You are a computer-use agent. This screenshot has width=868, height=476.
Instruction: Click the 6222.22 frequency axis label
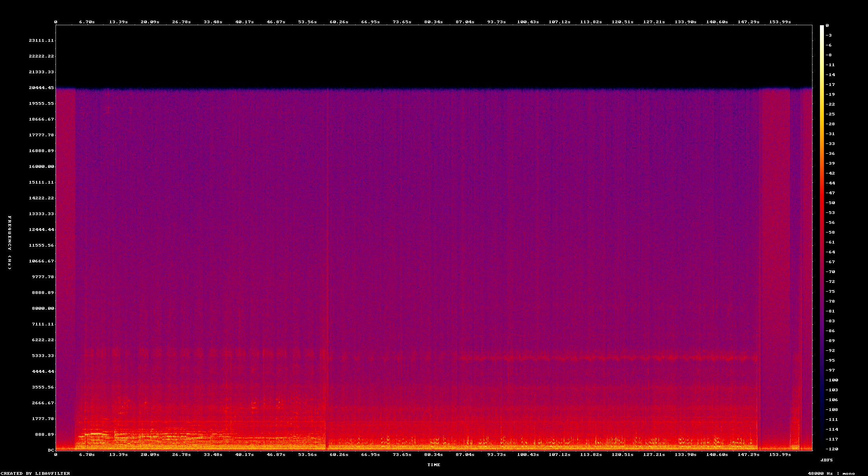(43, 340)
